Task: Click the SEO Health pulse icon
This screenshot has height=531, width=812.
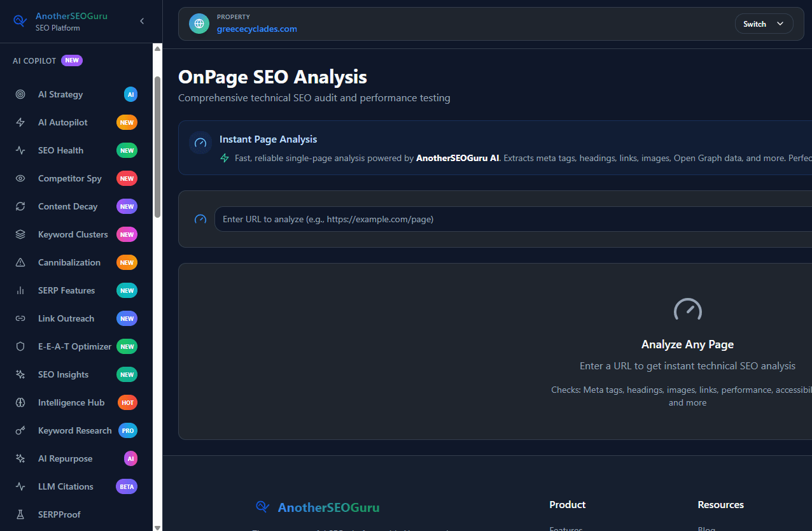Action: click(x=20, y=150)
